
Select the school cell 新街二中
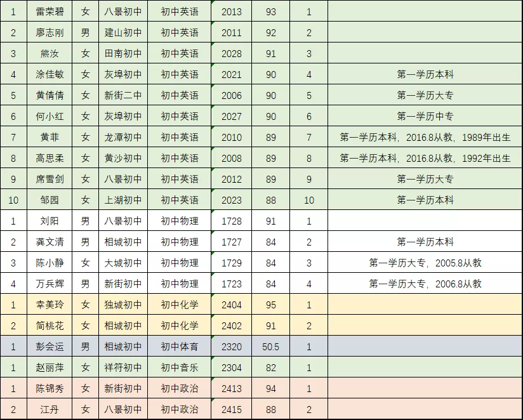123,95
